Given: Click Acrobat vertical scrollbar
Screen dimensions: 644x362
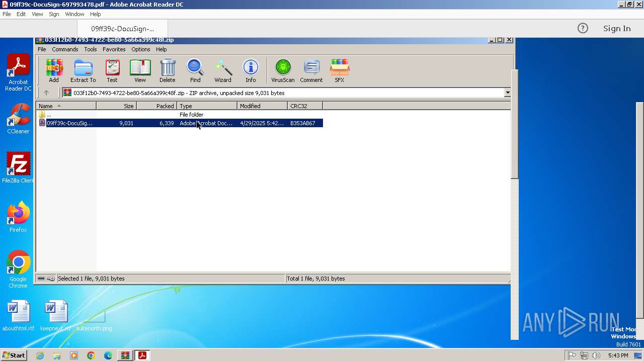Looking at the screenshot, I should pos(640,210).
